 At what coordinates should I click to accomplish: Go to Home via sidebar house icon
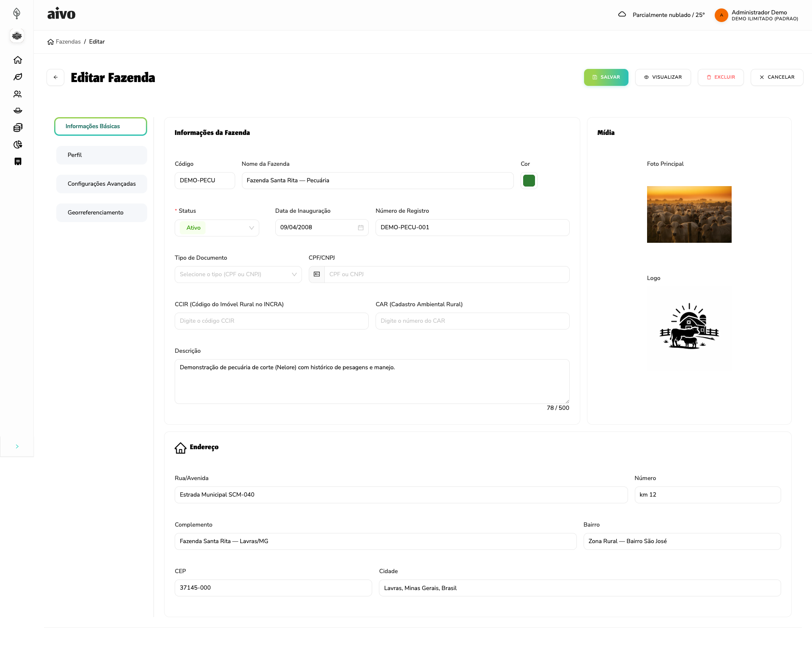[x=18, y=60]
